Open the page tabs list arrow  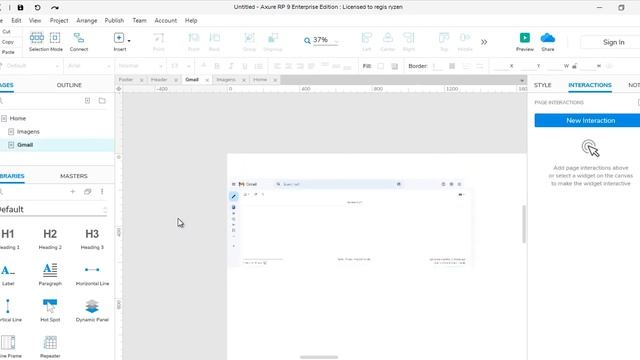(x=522, y=80)
